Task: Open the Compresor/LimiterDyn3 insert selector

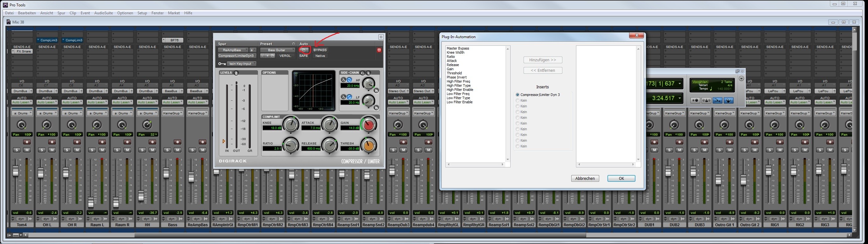Action: click(237, 56)
